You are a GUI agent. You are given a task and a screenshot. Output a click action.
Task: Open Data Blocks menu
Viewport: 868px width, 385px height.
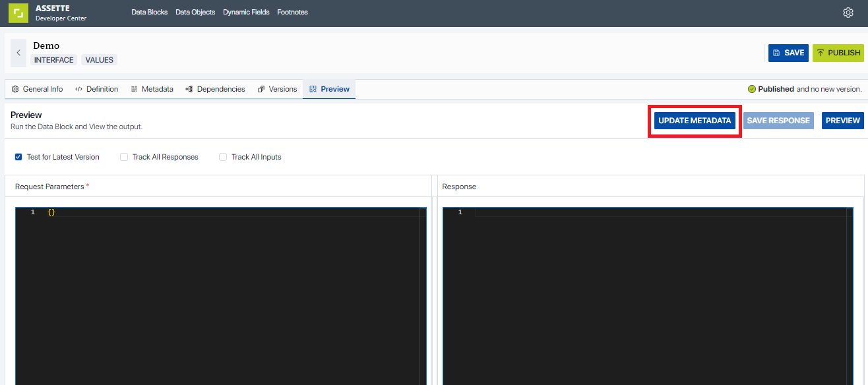point(149,12)
